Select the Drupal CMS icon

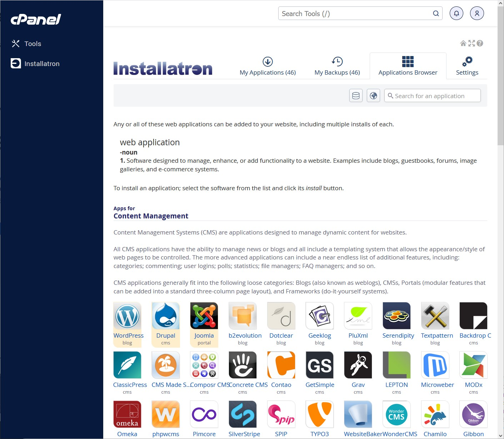click(x=166, y=316)
